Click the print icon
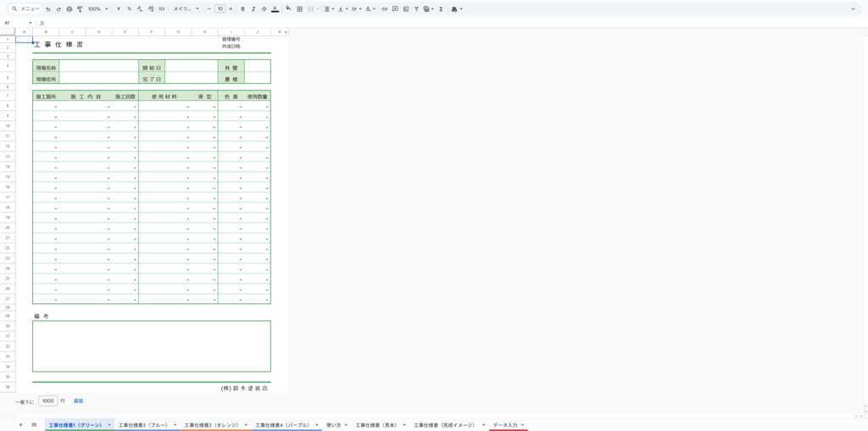Screen dimensions: 868x431 pos(70,8)
